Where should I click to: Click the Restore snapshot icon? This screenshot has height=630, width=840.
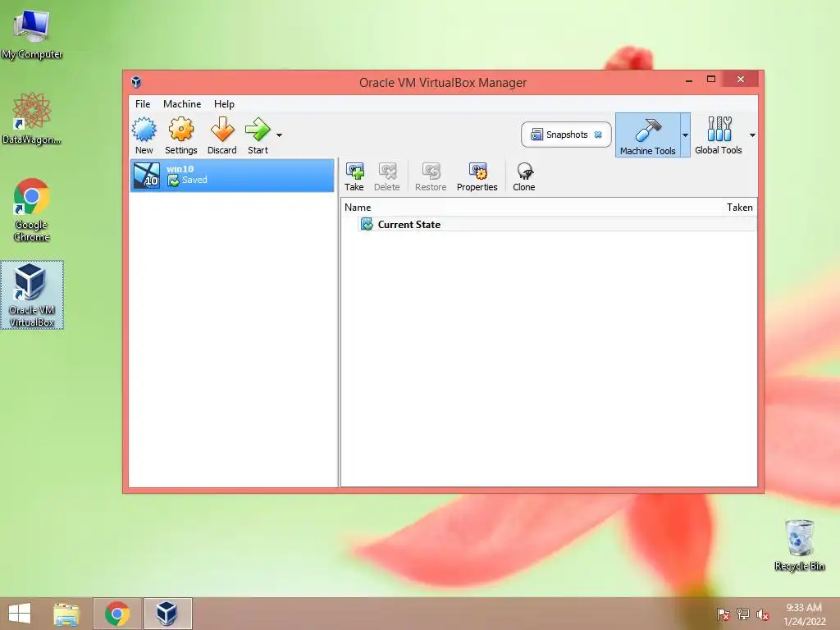click(431, 177)
